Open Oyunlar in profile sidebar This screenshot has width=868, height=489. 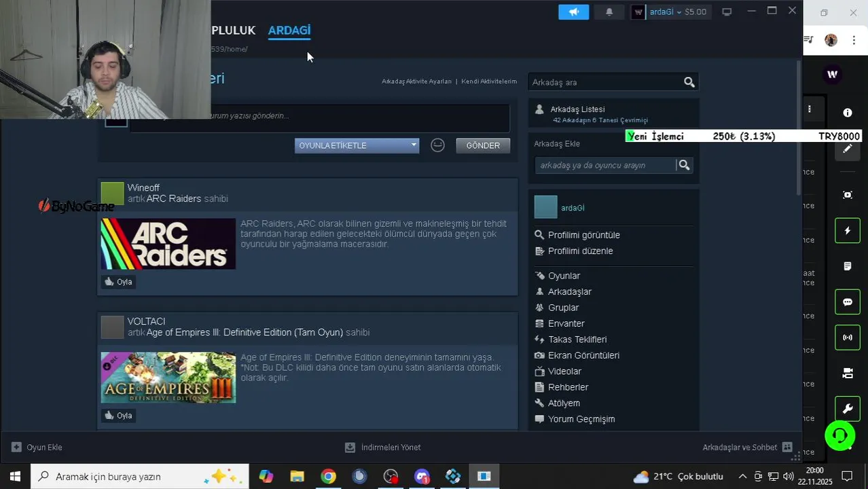[x=564, y=276]
